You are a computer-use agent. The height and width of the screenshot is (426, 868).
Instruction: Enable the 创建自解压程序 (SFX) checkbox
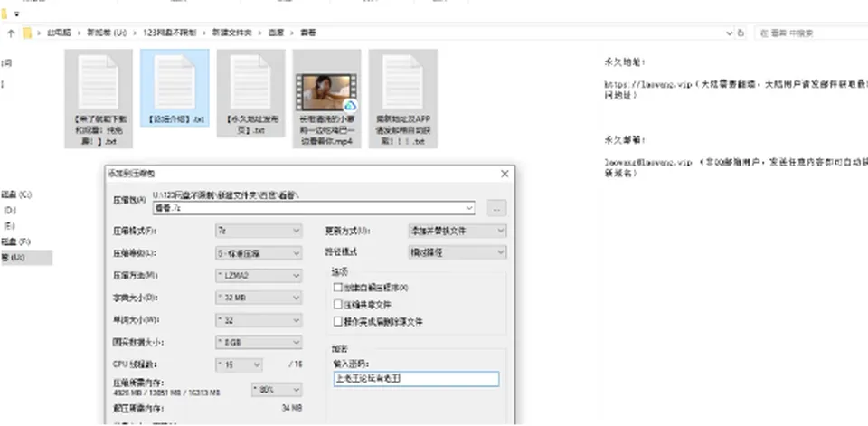[338, 288]
